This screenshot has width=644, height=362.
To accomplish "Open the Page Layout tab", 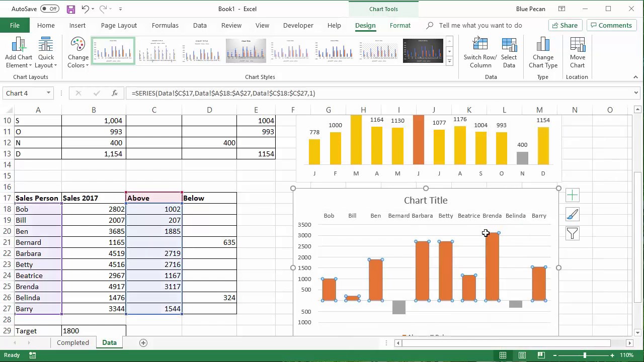I will click(119, 25).
